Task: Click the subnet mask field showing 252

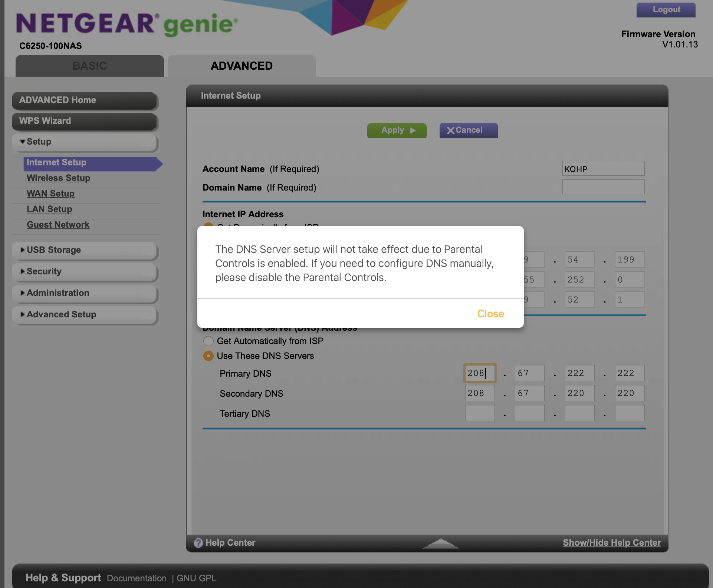Action: point(579,280)
